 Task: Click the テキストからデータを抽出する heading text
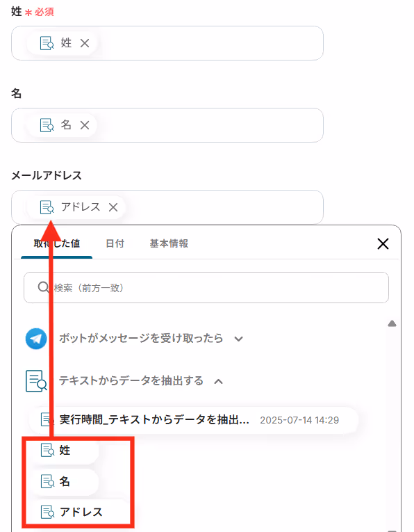coord(131,380)
